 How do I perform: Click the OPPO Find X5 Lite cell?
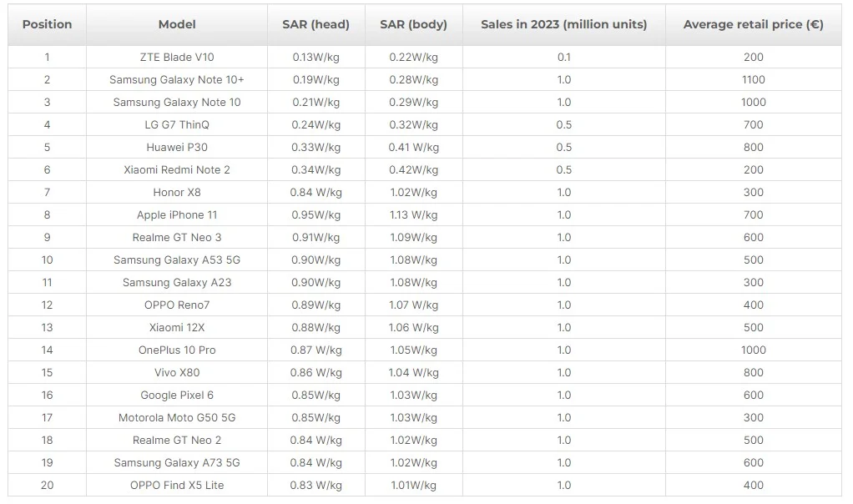pyautogui.click(x=177, y=486)
